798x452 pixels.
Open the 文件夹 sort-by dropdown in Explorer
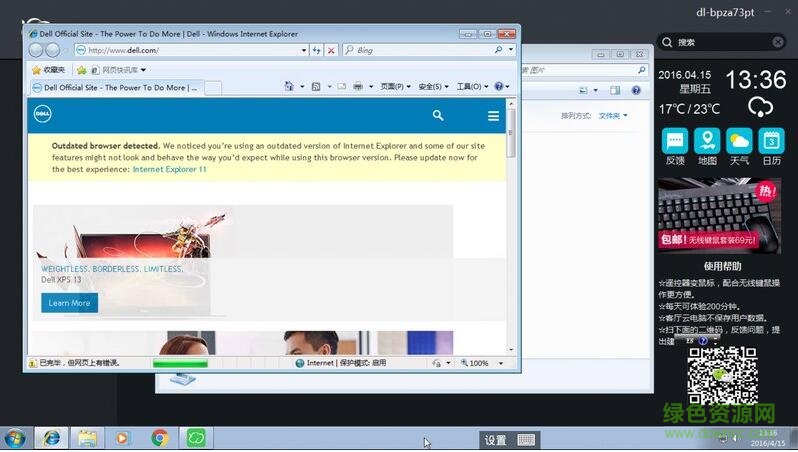[613, 116]
